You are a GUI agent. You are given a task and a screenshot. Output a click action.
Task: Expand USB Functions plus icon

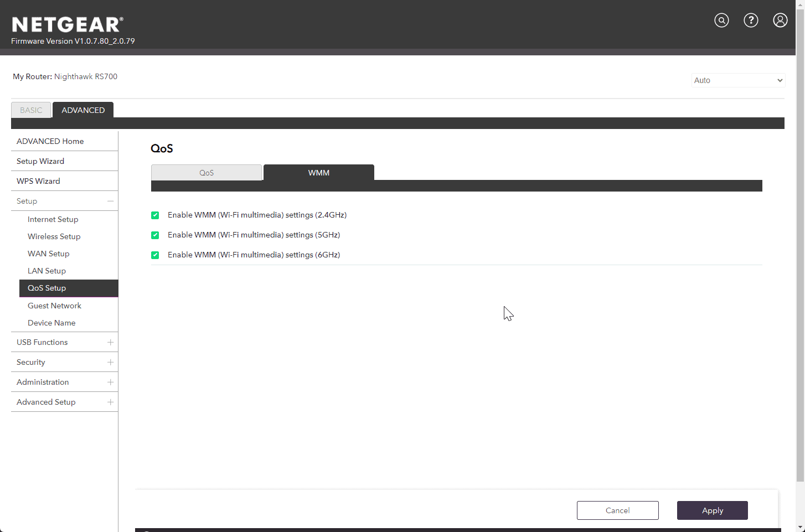coord(110,342)
